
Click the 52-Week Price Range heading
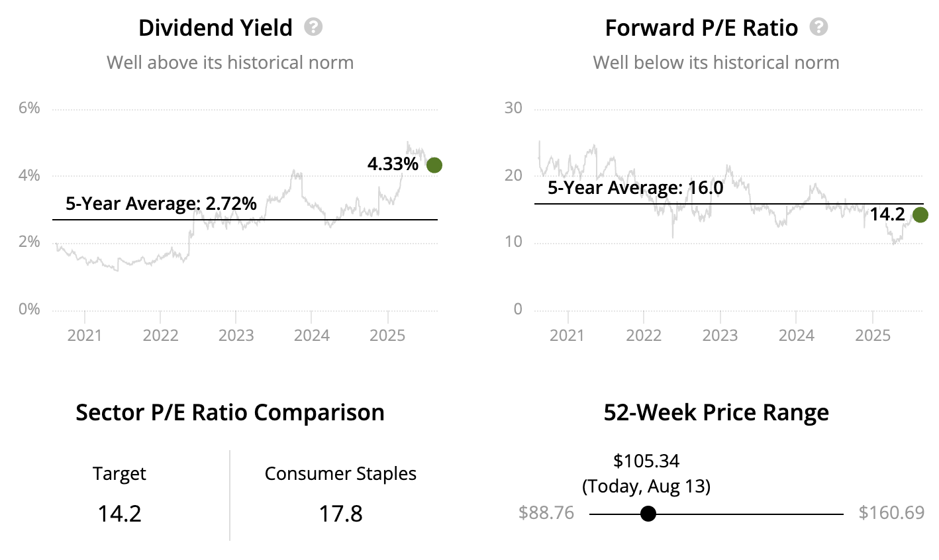(717, 412)
